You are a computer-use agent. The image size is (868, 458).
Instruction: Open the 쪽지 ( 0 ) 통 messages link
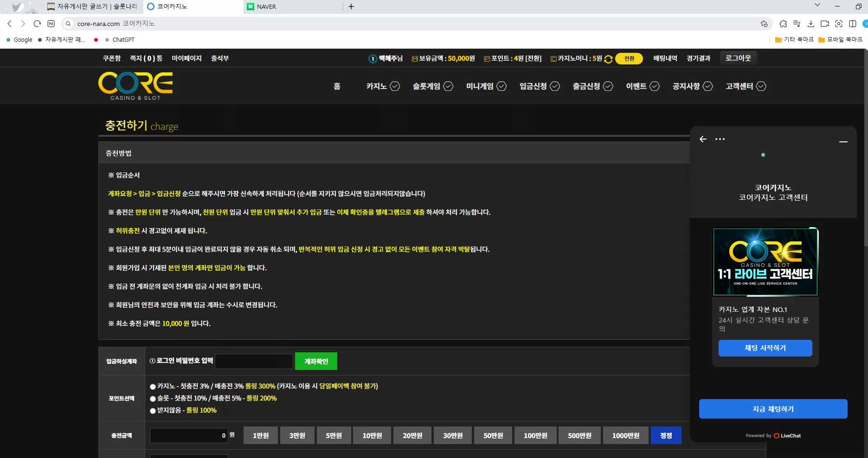pyautogui.click(x=146, y=58)
